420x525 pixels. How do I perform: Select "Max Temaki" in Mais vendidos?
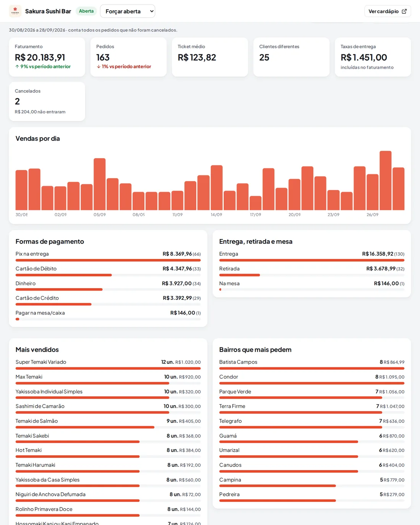pyautogui.click(x=29, y=377)
